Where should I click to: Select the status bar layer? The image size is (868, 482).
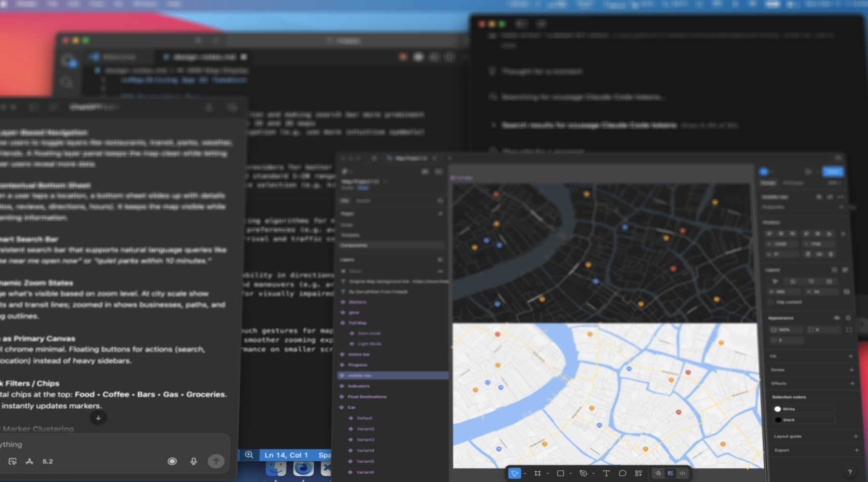tap(393, 354)
